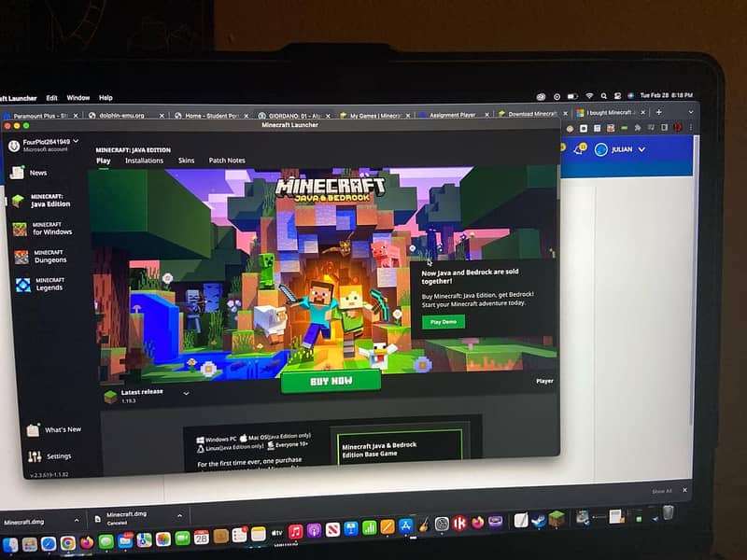Expand the canceled Minecraft.dmg download options

tap(179, 516)
